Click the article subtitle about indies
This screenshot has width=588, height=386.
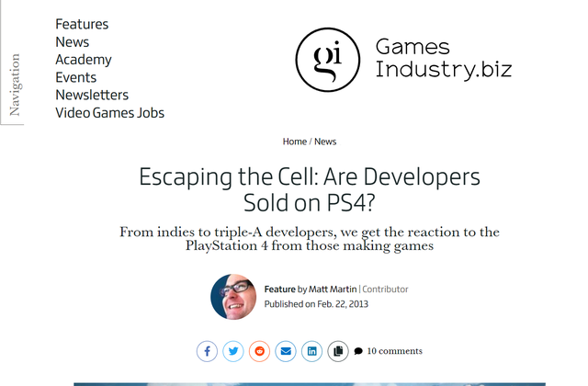[x=310, y=239]
